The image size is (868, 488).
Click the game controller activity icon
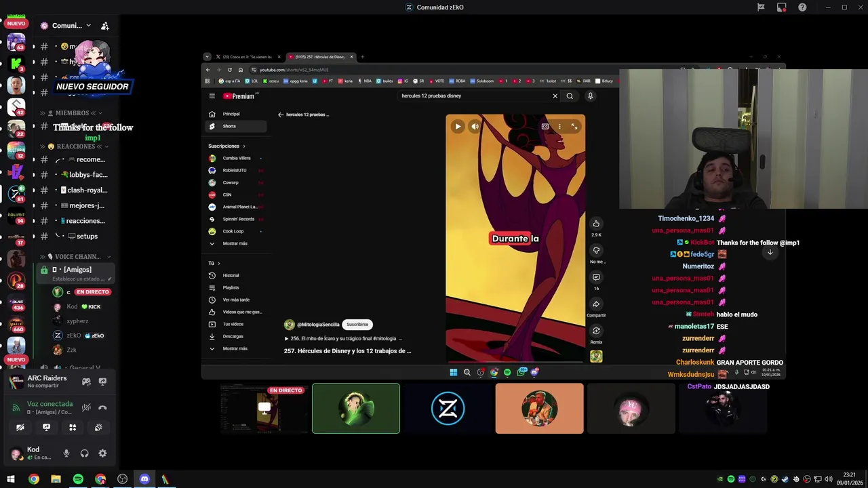tap(86, 382)
